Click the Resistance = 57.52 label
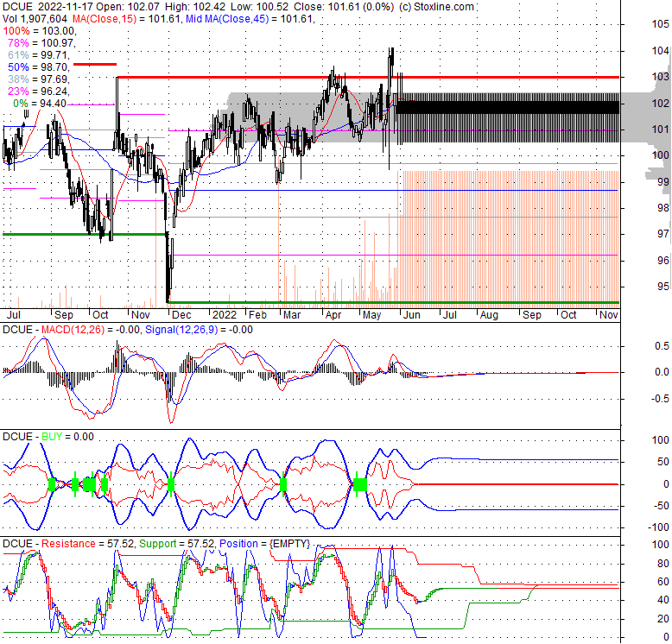 pos(88,544)
